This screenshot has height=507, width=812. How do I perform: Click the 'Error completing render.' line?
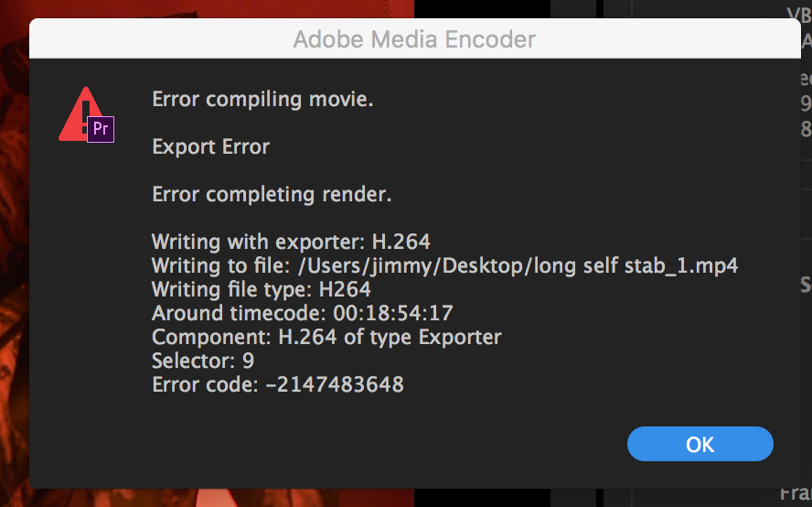tap(272, 194)
